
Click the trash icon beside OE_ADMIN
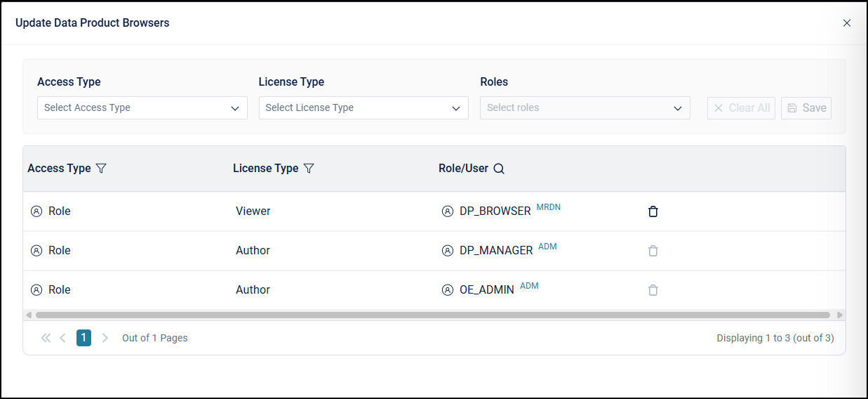[653, 290]
